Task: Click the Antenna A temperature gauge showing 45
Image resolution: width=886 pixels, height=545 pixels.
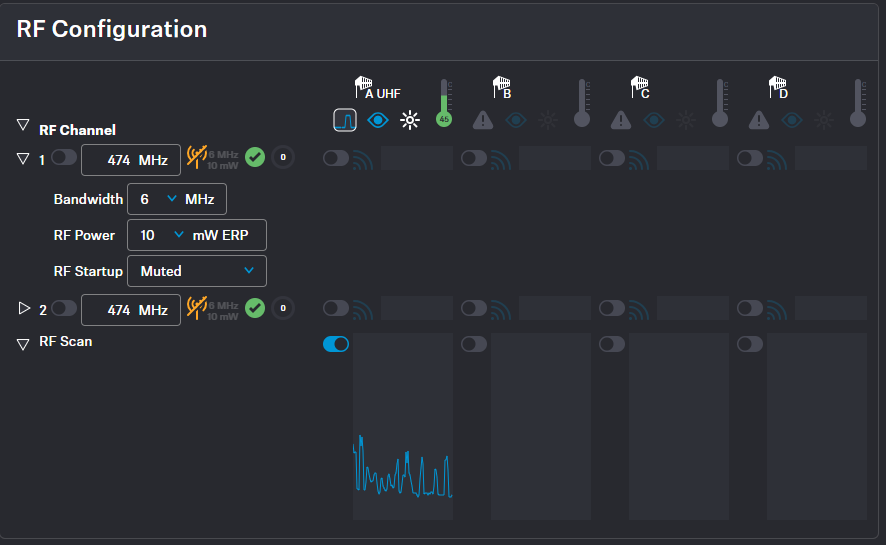Action: pos(443,103)
